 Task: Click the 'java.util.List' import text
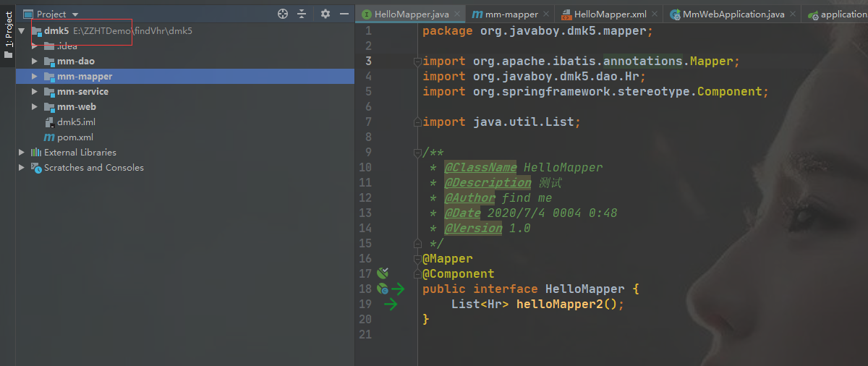(523, 122)
